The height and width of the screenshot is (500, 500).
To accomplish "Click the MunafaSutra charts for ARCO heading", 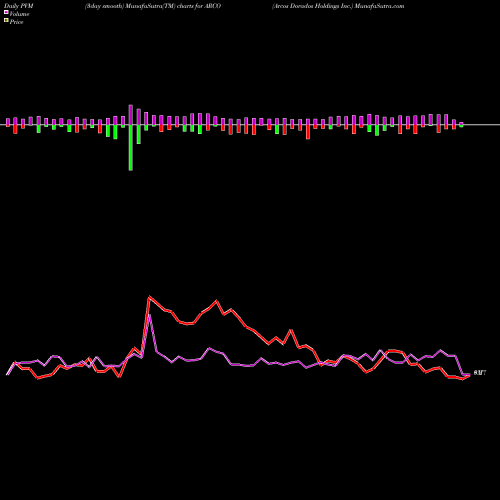I will [x=153, y=6].
